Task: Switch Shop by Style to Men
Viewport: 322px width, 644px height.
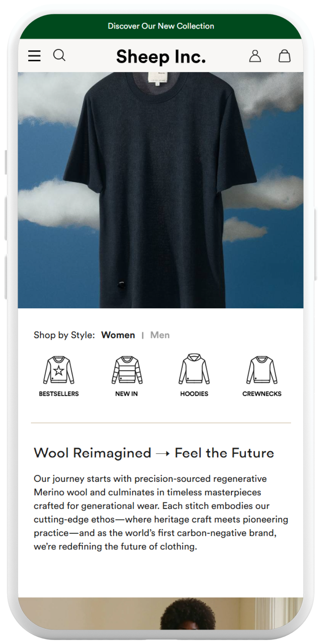Action: click(x=160, y=335)
